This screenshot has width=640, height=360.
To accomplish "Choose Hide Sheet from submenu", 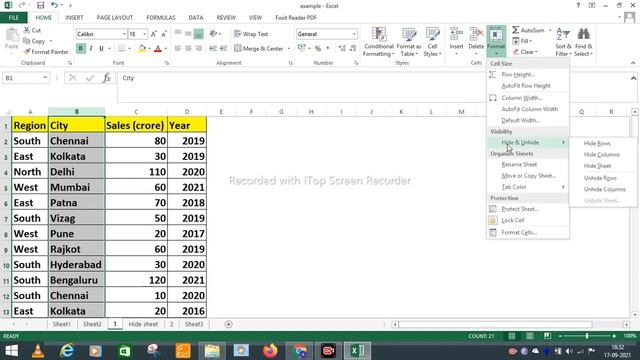I will (602, 166).
